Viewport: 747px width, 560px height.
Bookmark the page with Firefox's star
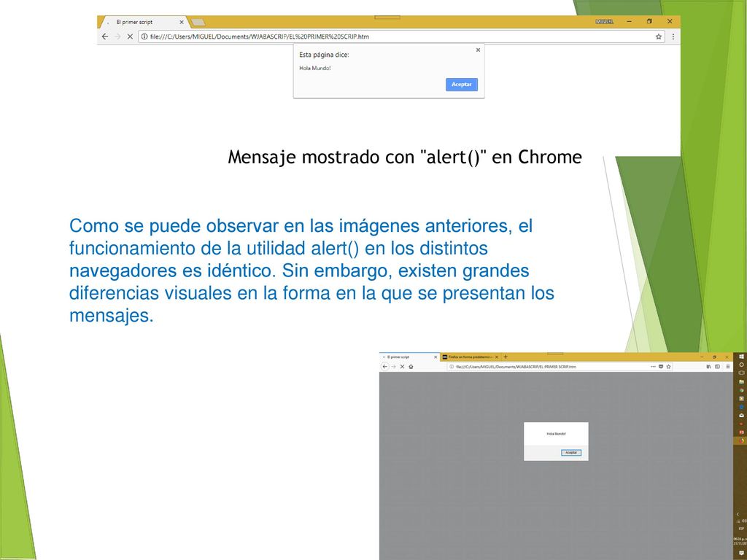pyautogui.click(x=668, y=367)
